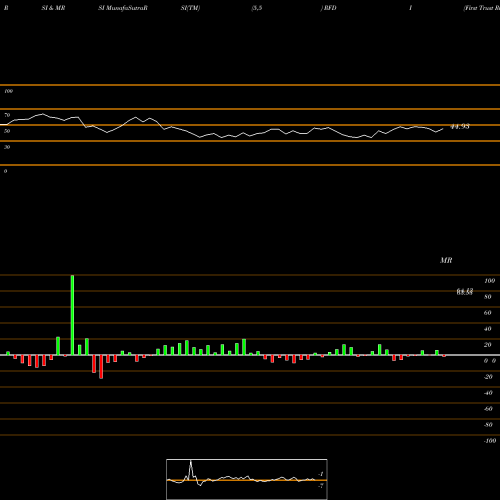
Task: Click the MR axis label 60
Action: (x=488, y=313)
